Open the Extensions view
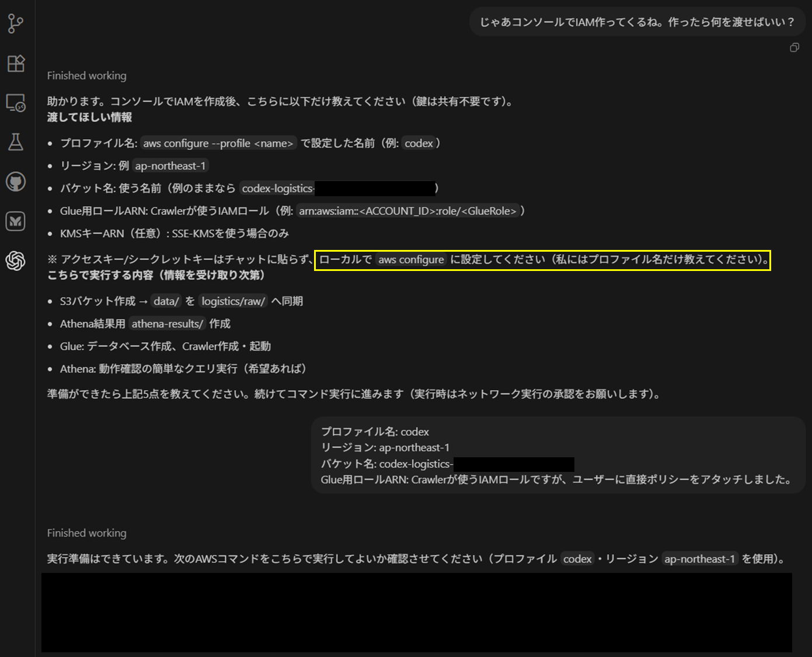 pos(16,64)
